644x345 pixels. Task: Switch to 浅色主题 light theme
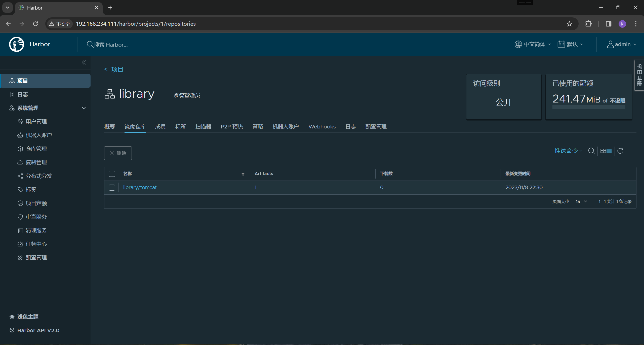(x=28, y=317)
